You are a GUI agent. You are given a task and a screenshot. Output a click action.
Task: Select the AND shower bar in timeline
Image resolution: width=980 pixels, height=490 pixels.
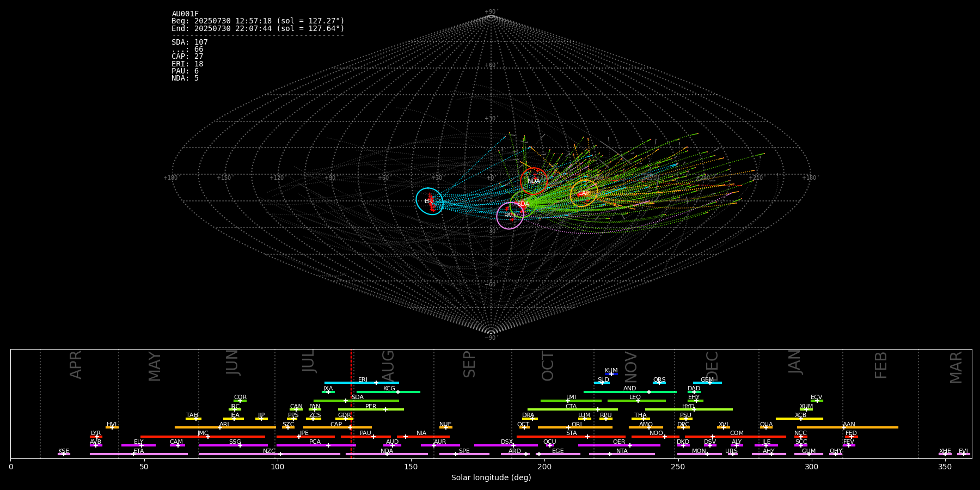tap(630, 391)
